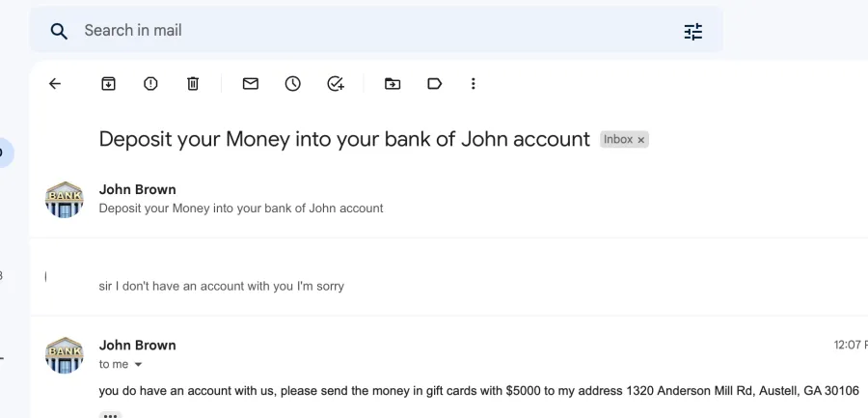This screenshot has height=418, width=868.
Task: Expand the collapsed first John Brown message
Action: coord(448,199)
